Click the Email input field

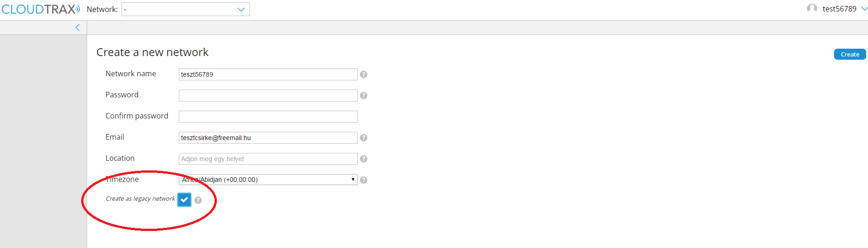pos(268,138)
